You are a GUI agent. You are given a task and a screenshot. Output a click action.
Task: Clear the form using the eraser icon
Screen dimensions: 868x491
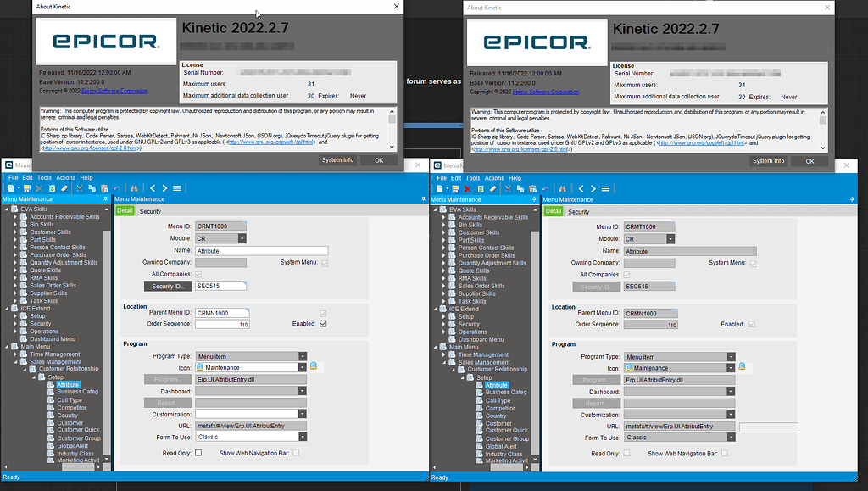click(64, 187)
